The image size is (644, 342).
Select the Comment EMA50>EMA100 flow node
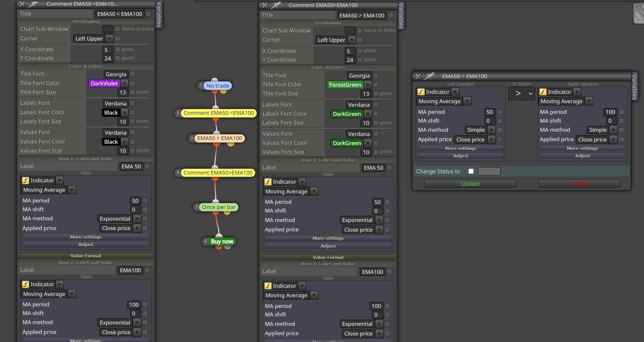218,173
